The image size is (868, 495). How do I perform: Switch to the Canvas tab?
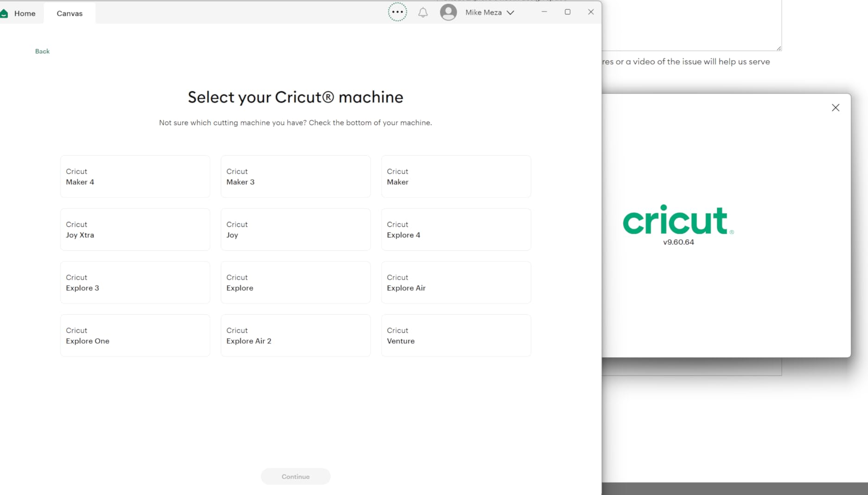pos(70,13)
